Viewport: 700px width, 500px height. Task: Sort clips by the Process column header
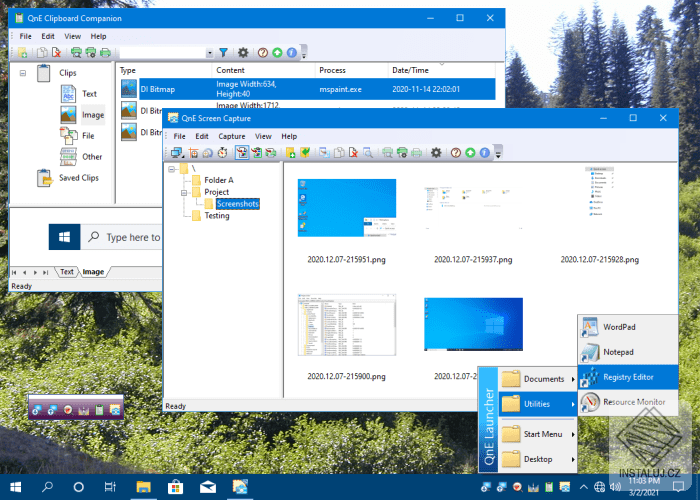(x=332, y=70)
